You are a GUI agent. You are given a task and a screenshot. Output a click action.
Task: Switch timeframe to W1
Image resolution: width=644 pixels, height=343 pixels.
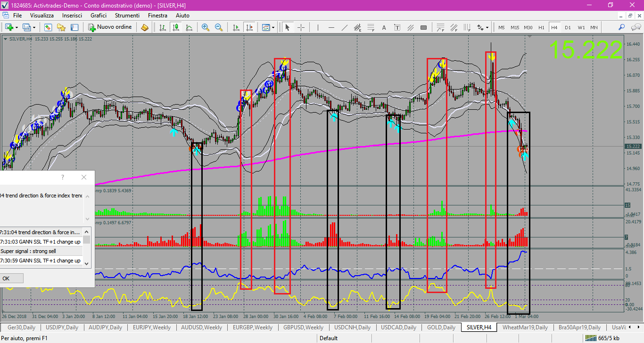[x=581, y=27]
